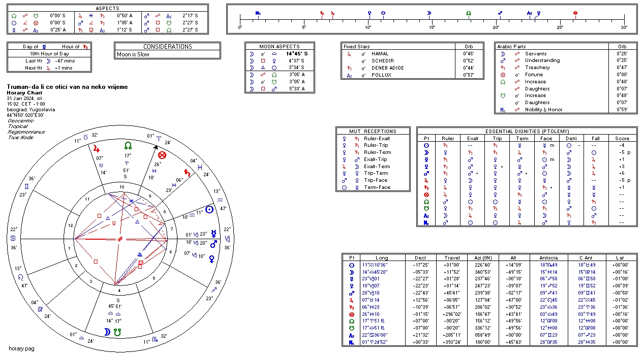Select the 'Azi (0N)' column header

pyautogui.click(x=484, y=257)
